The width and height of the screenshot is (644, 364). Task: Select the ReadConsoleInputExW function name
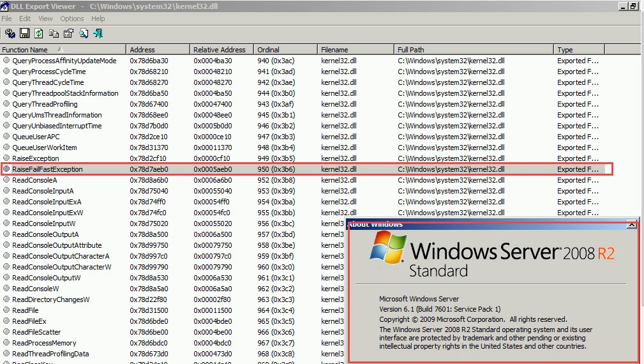pyautogui.click(x=48, y=213)
